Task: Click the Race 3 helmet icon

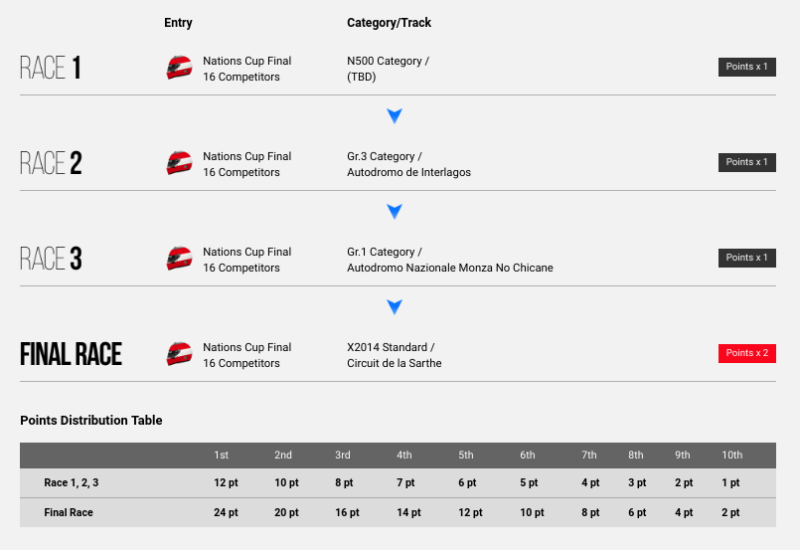Action: pos(179,258)
